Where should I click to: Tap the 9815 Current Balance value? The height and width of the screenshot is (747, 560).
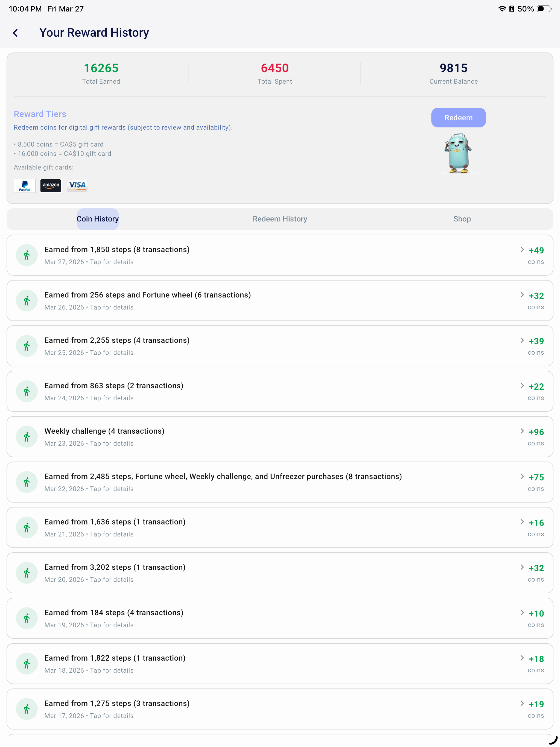(454, 68)
